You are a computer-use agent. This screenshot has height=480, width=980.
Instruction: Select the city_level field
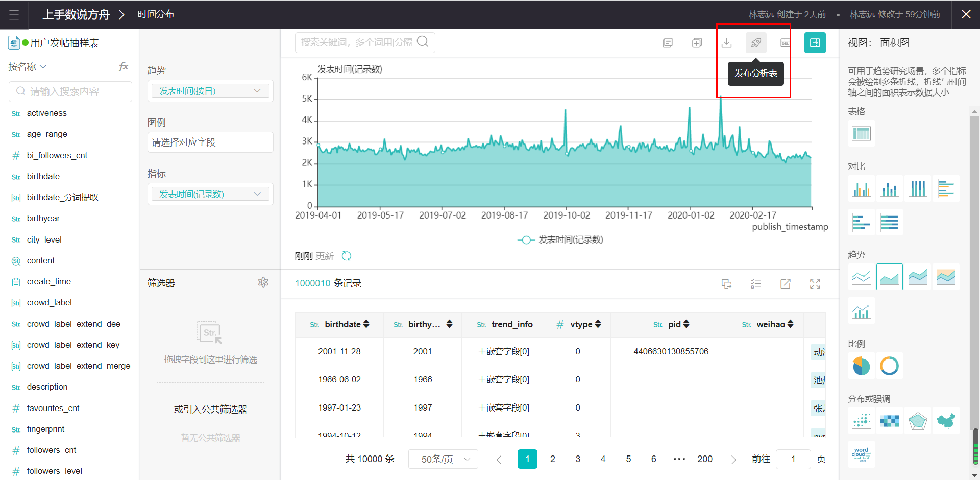(44, 240)
